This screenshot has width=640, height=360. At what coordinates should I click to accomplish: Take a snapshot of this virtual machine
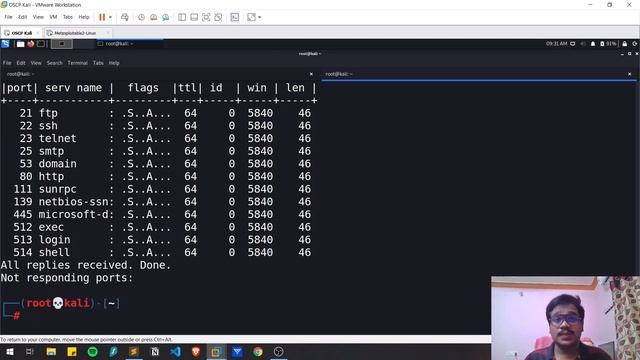point(141,17)
